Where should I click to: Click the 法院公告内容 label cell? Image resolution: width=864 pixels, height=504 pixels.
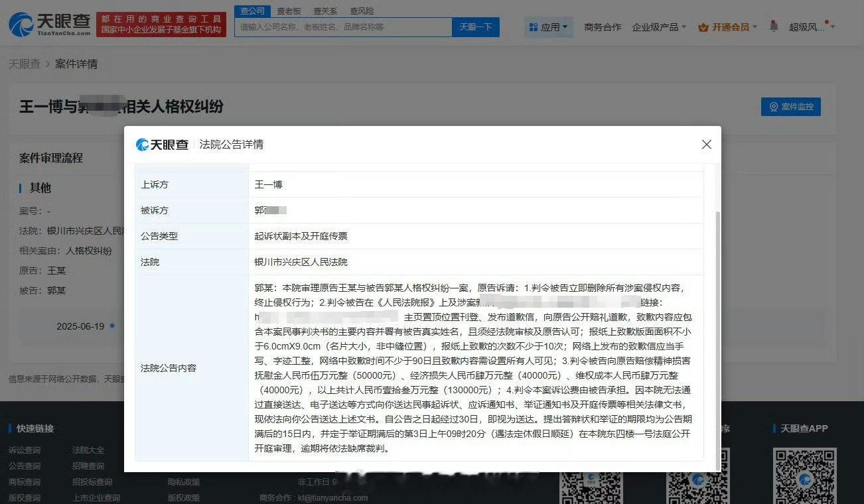click(x=192, y=368)
